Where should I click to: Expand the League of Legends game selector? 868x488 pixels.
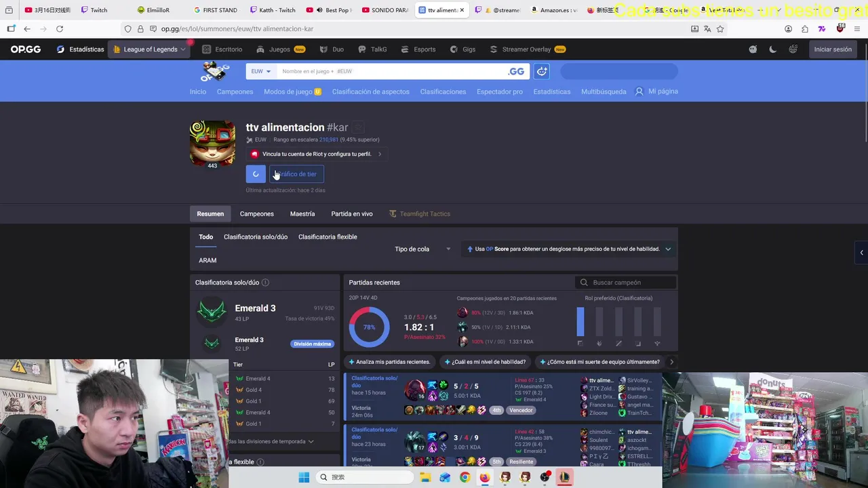tap(149, 49)
